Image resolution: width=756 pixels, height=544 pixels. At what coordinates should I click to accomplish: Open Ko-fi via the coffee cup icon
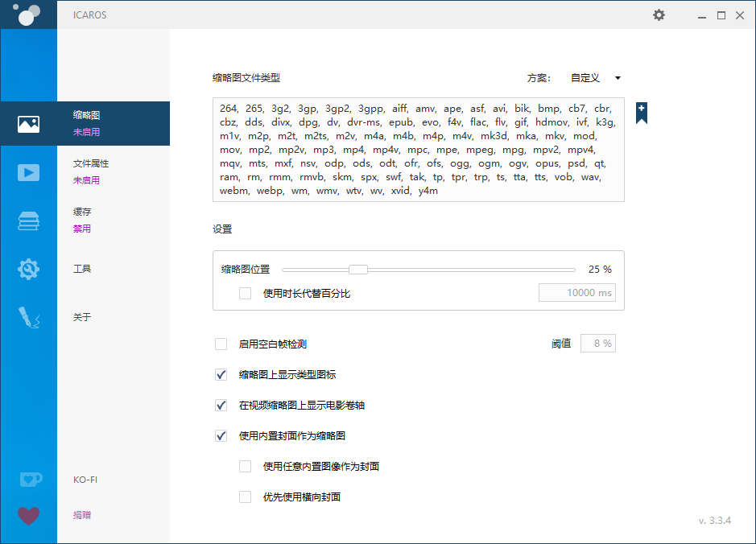(29, 479)
